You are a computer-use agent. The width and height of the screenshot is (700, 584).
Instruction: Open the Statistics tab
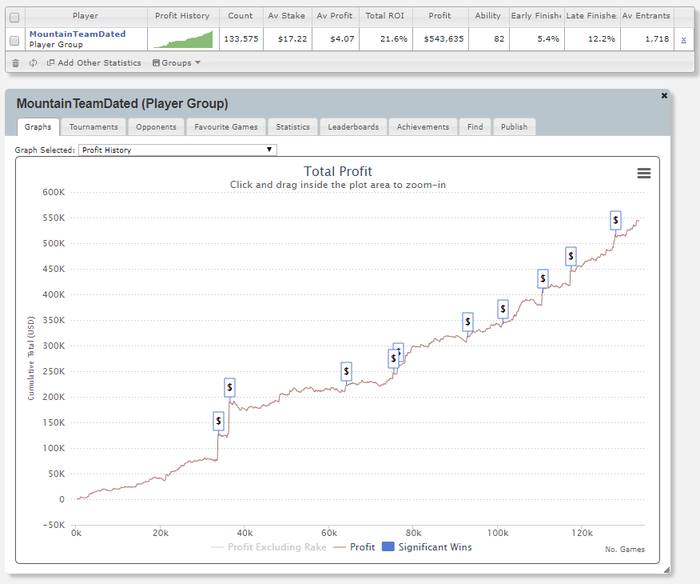click(292, 127)
